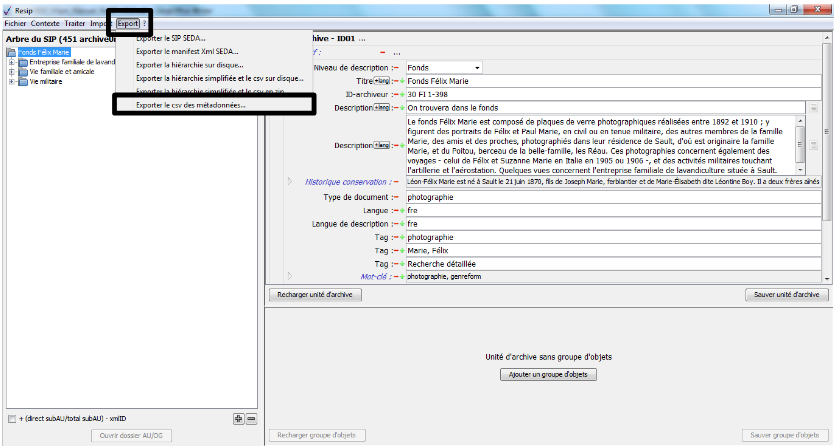Choose Exporter le csv des métadonnées
Viewport: 837px width, 446px height.
point(190,105)
